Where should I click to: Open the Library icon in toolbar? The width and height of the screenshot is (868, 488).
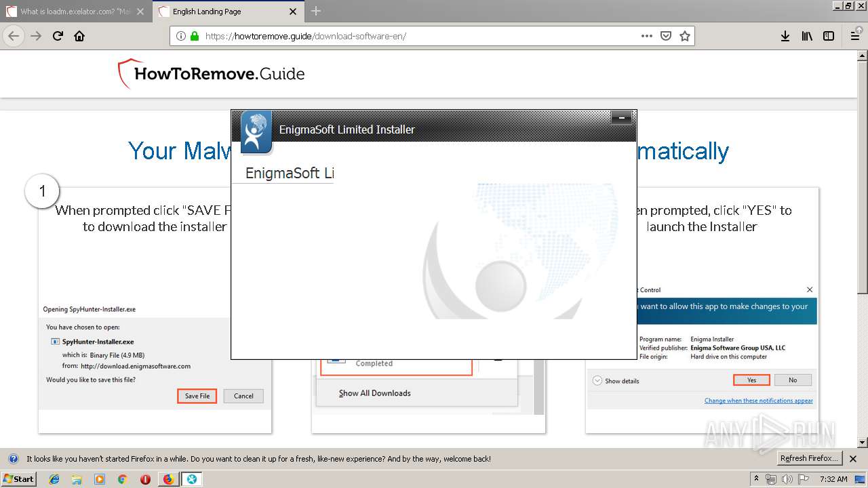[x=807, y=36]
